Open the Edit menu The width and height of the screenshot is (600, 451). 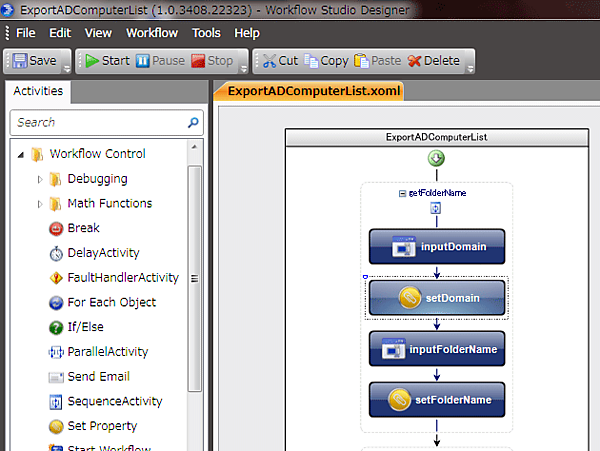pyautogui.click(x=60, y=33)
